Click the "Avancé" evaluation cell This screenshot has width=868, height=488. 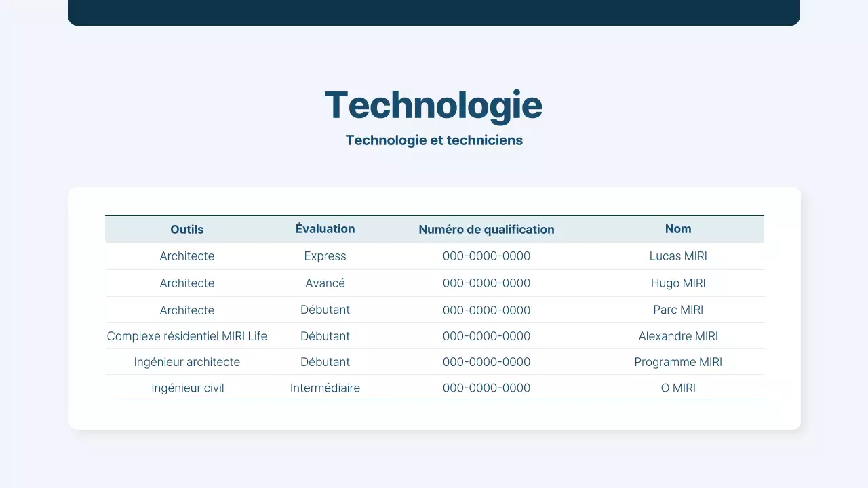[325, 283]
